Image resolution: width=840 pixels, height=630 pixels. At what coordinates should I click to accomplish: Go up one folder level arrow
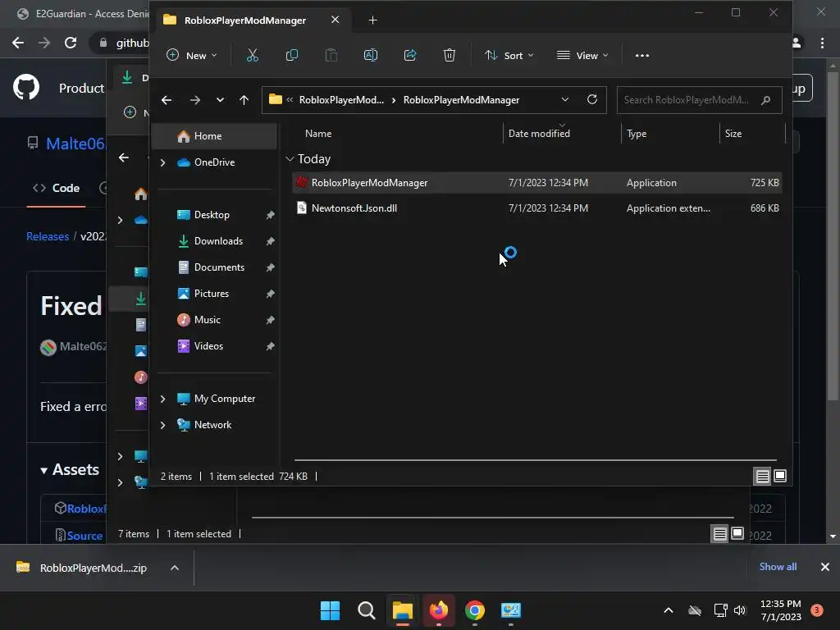tap(244, 100)
